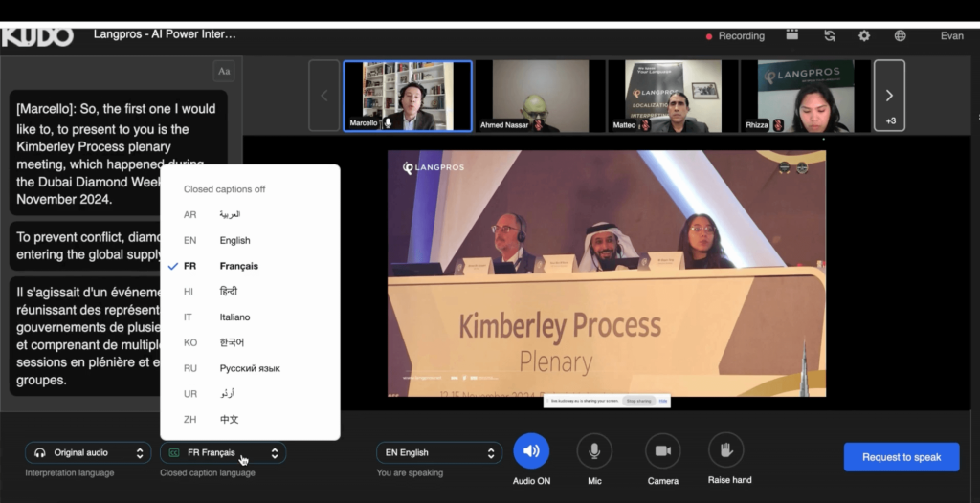This screenshot has width=980, height=503.
Task: Toggle Raise hand button
Action: click(x=726, y=449)
